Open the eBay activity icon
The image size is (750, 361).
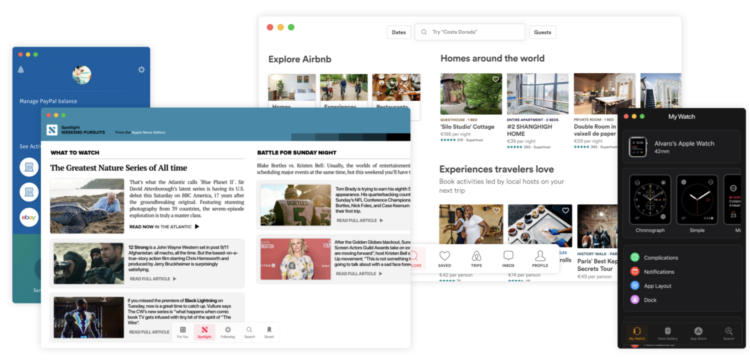tap(29, 218)
